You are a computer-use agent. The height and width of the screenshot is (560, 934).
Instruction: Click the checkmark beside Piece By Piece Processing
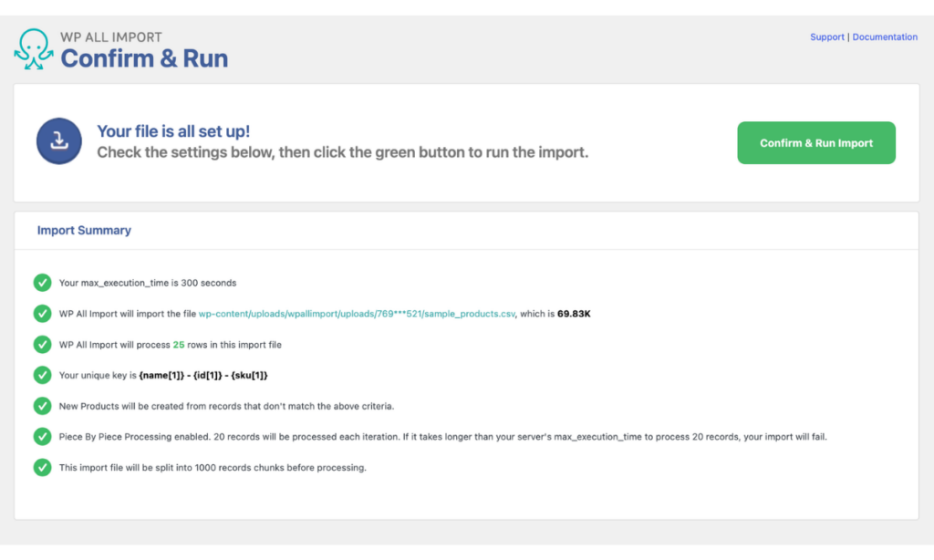click(42, 436)
